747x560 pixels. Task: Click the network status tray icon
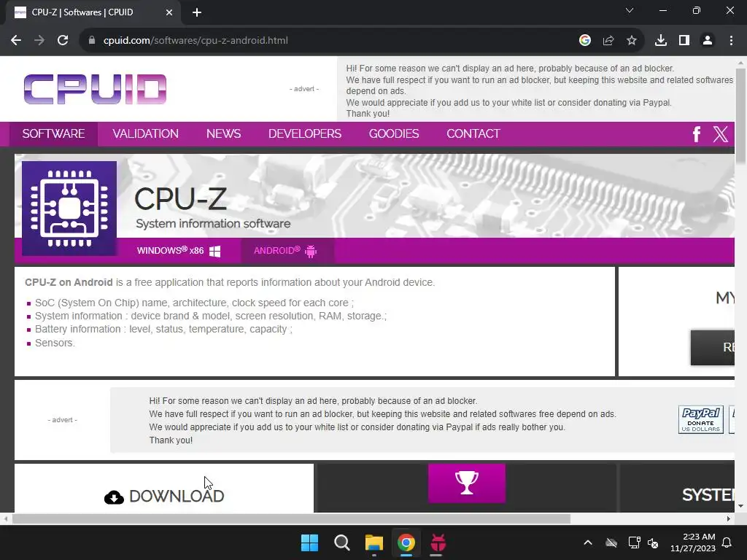[x=634, y=542]
